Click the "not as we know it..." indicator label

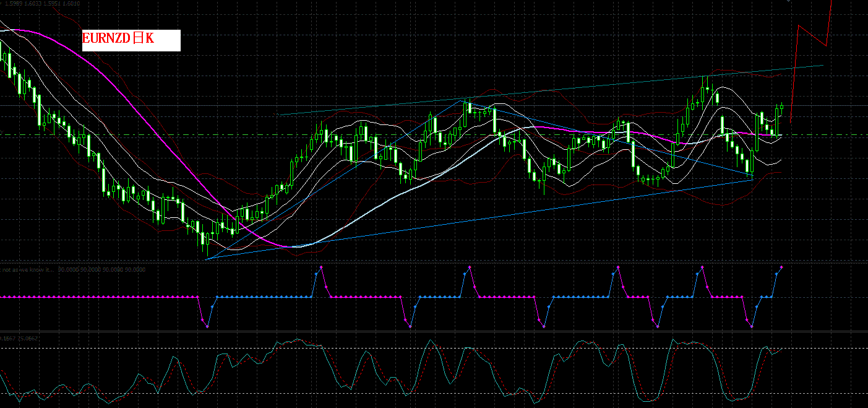28,269
